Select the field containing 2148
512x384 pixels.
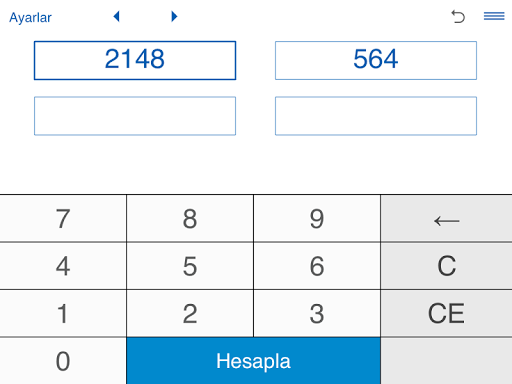[135, 60]
